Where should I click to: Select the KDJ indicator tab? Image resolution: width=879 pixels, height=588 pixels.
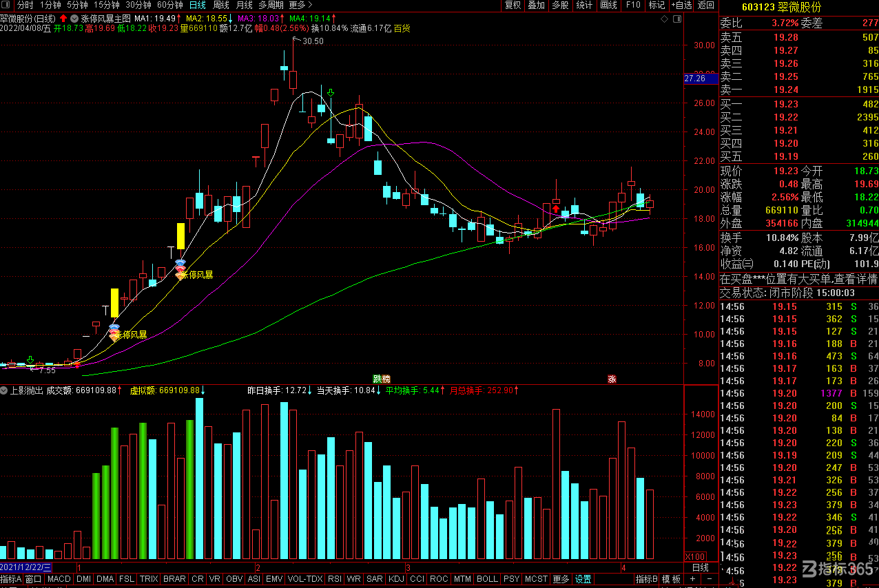tap(397, 579)
